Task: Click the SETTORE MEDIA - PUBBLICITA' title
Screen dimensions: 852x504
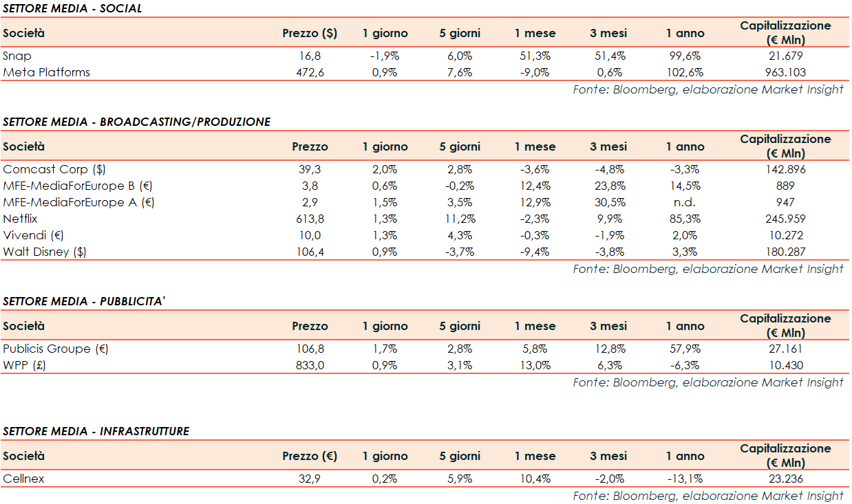Action: (84, 301)
